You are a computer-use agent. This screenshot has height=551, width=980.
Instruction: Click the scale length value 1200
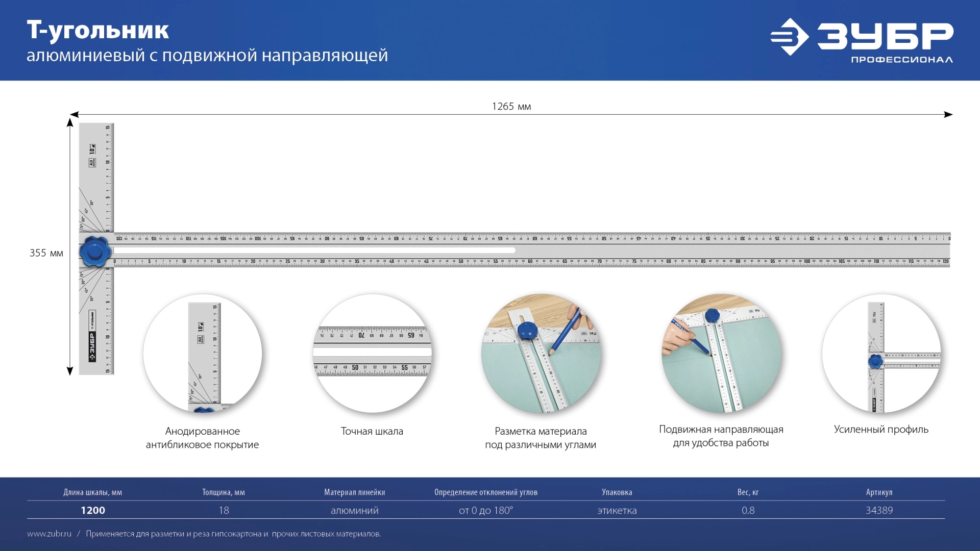[93, 510]
